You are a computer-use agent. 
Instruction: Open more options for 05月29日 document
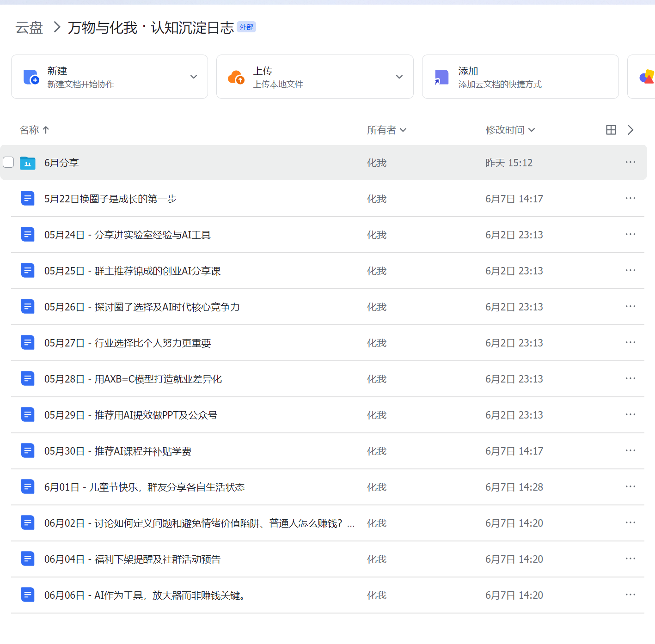tap(631, 414)
